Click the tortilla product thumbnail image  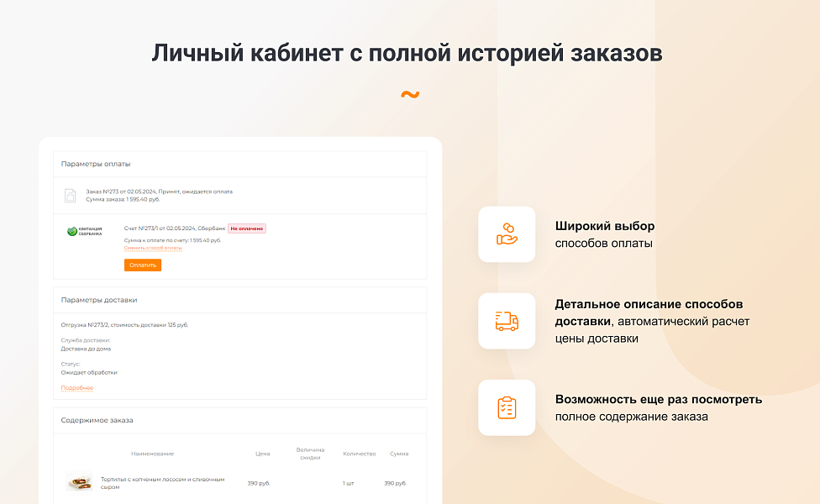click(79, 483)
